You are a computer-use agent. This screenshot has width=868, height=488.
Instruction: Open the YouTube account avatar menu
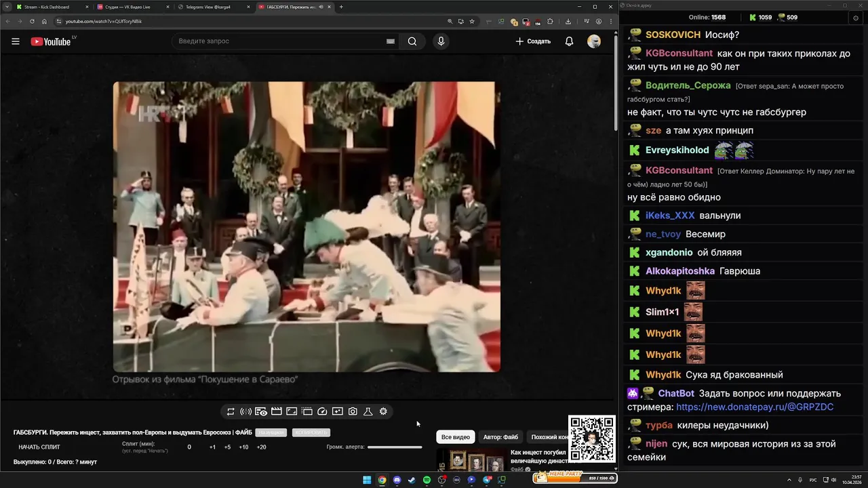594,41
